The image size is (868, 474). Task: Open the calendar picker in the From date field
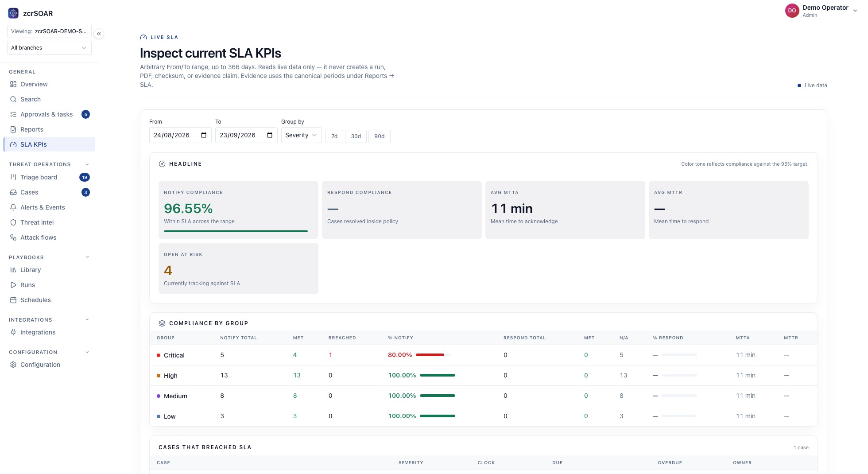[204, 135]
